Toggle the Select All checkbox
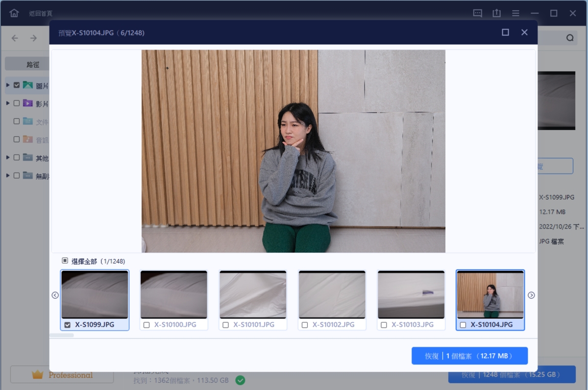This screenshot has width=588, height=390. pos(65,261)
